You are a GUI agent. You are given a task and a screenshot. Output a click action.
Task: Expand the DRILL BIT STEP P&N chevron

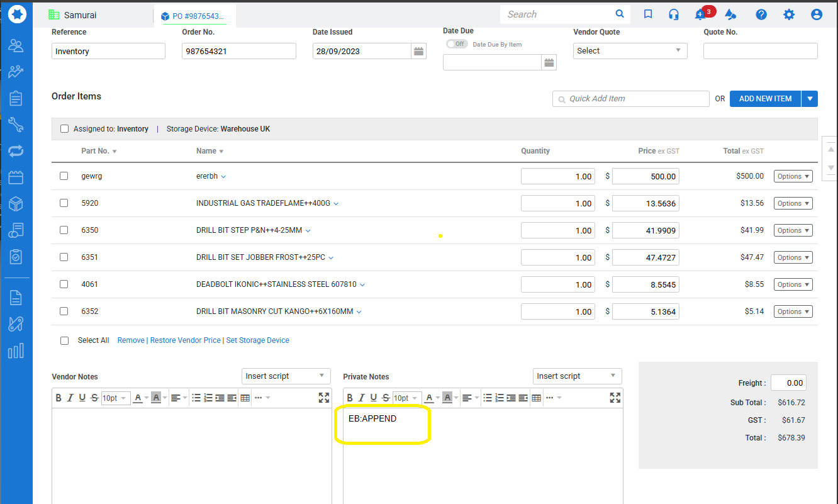[x=308, y=231]
